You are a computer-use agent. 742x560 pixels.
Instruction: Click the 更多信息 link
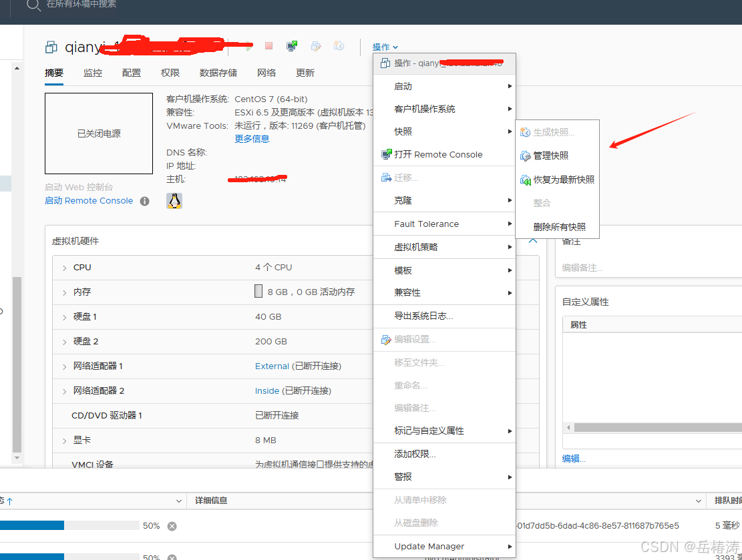pyautogui.click(x=252, y=139)
